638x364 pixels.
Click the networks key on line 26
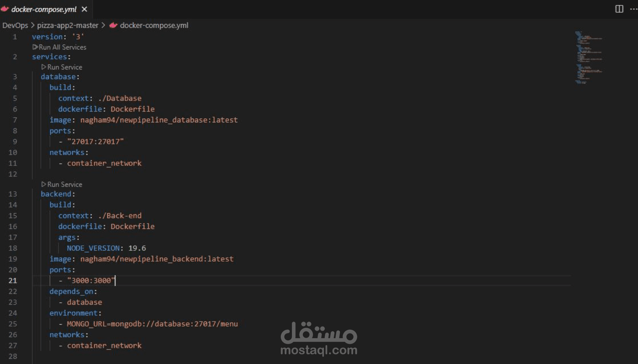[x=67, y=335]
